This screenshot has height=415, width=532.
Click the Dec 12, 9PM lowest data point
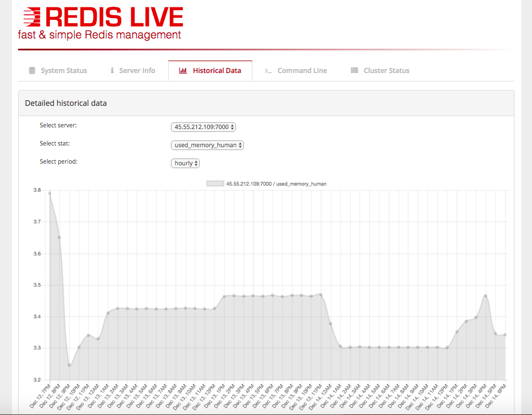click(69, 365)
